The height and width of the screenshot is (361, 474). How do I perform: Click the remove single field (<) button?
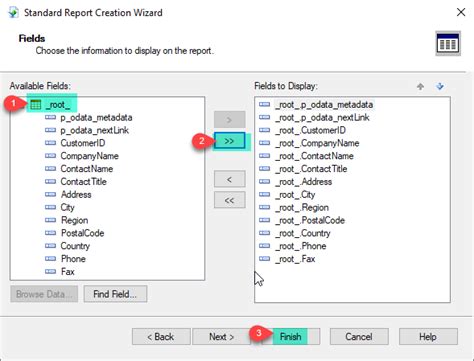[229, 179]
